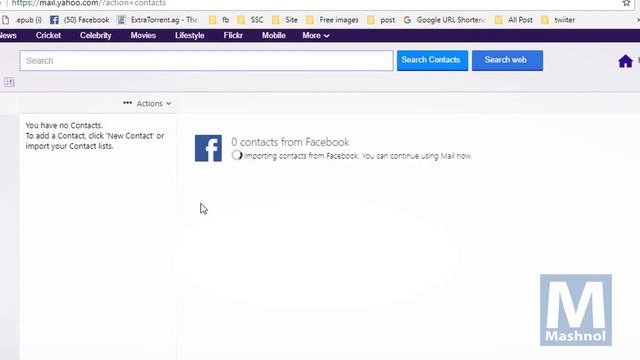The height and width of the screenshot is (360, 640).
Task: Open the SSC bookmark folder
Action: click(x=250, y=20)
